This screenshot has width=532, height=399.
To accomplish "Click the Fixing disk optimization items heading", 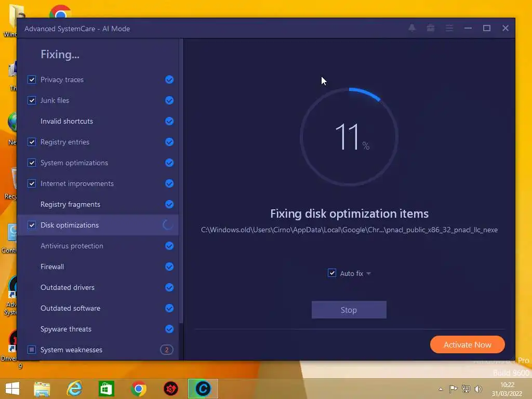I will 349,214.
